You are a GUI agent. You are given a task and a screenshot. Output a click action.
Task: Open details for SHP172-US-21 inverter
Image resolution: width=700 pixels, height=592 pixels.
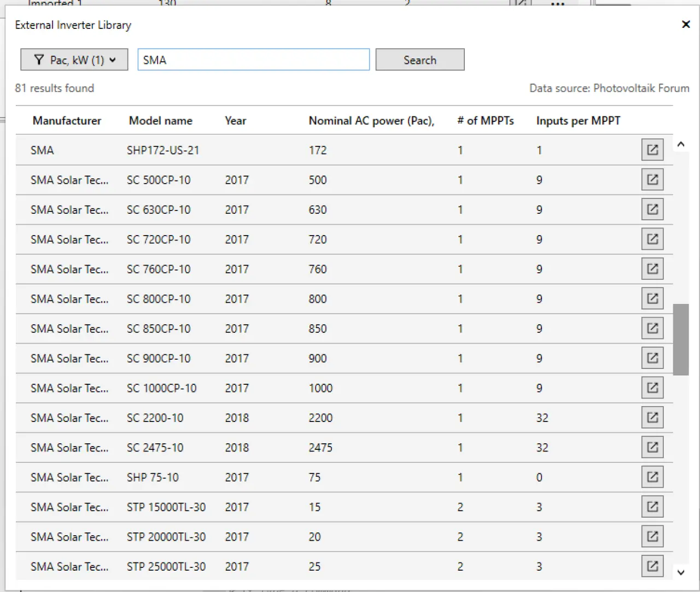point(652,150)
